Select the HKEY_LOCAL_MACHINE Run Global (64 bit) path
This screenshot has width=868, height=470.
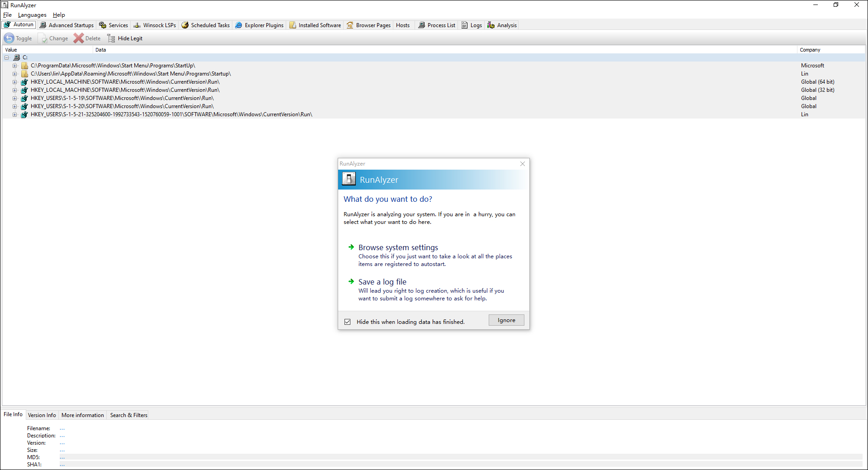pos(125,82)
